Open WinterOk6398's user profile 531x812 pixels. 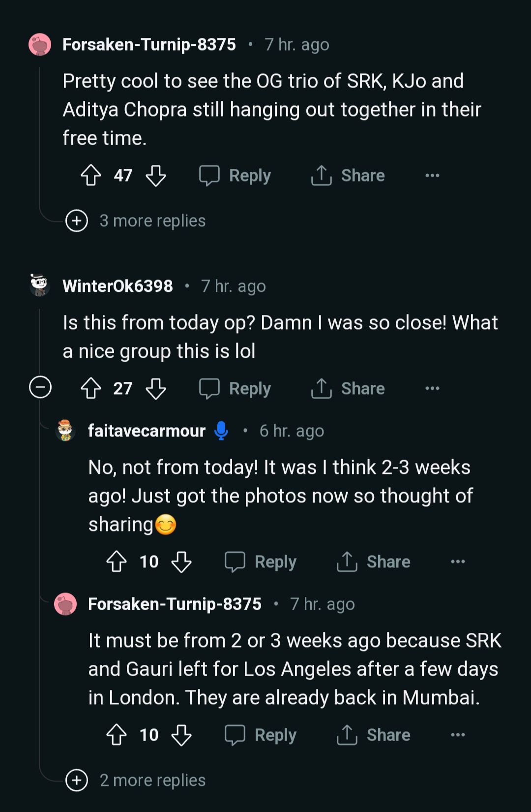click(118, 286)
